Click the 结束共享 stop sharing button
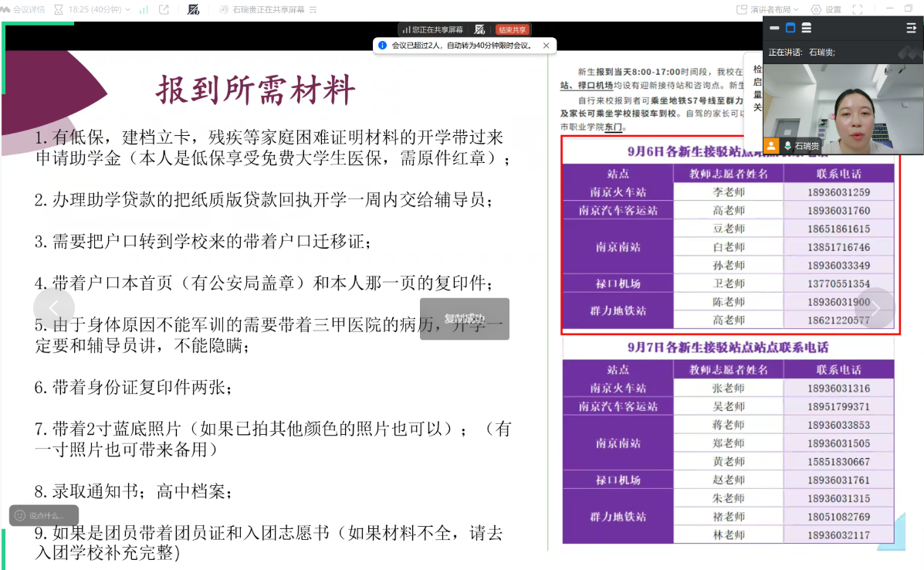This screenshot has width=924, height=570. pyautogui.click(x=513, y=29)
